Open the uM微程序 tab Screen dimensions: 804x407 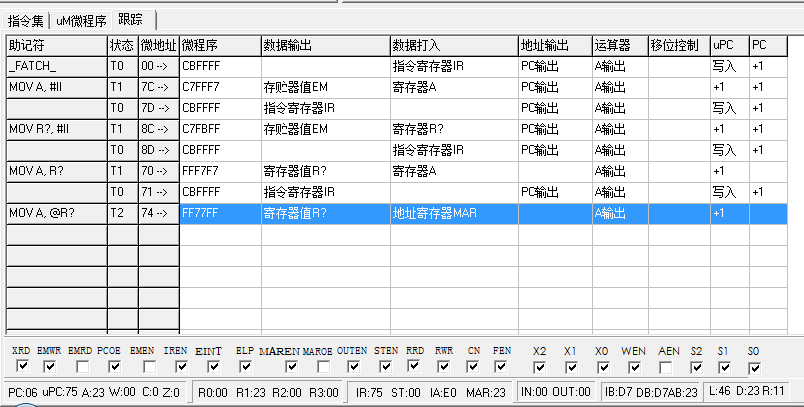[80, 20]
